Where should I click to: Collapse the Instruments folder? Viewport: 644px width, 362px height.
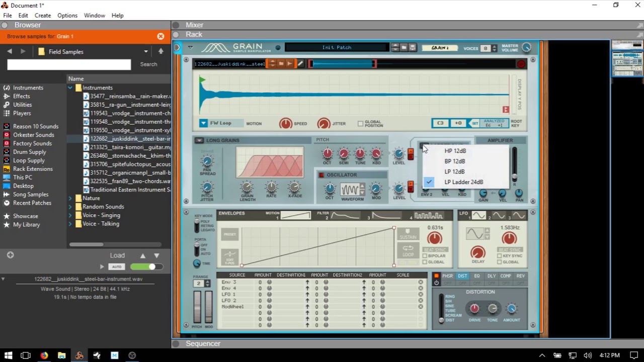tap(70, 88)
